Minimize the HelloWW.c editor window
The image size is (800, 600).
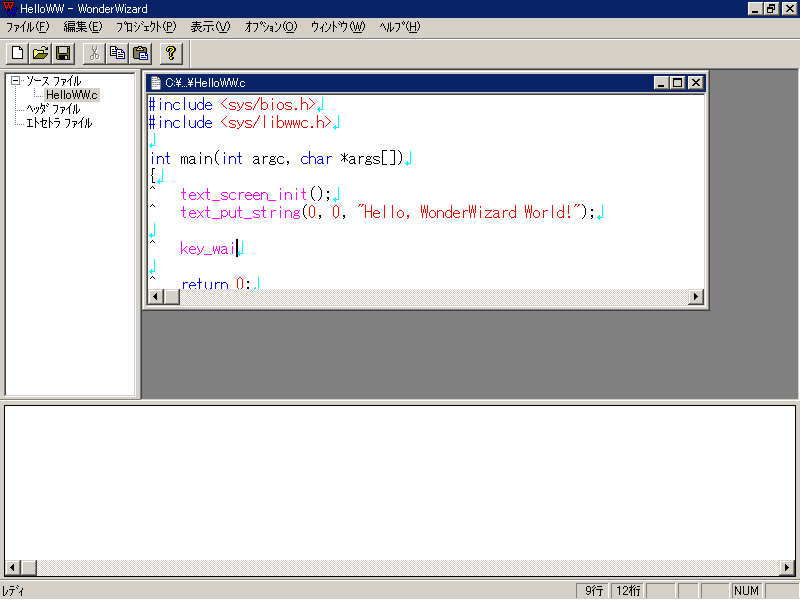tap(661, 83)
